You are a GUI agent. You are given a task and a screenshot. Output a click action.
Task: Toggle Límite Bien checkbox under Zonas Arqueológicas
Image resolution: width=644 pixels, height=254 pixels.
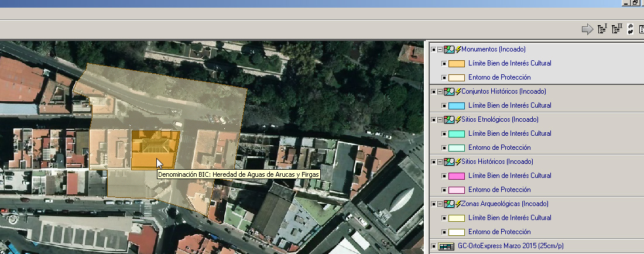pyautogui.click(x=444, y=218)
